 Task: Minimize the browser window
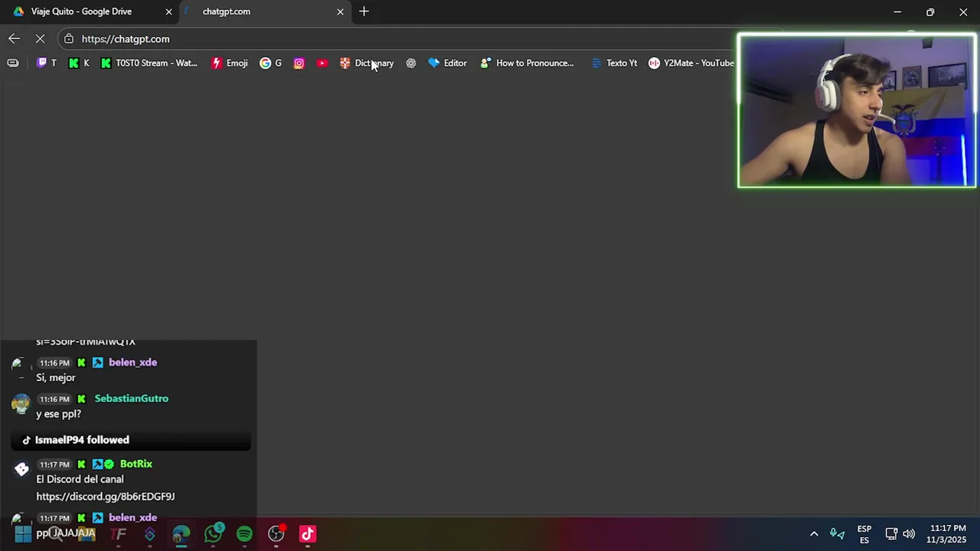pos(897,11)
